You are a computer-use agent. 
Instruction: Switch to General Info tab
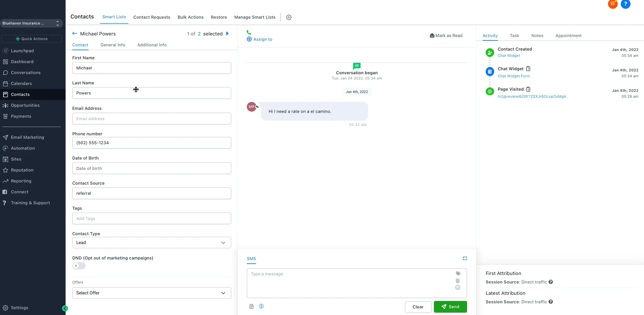click(113, 45)
